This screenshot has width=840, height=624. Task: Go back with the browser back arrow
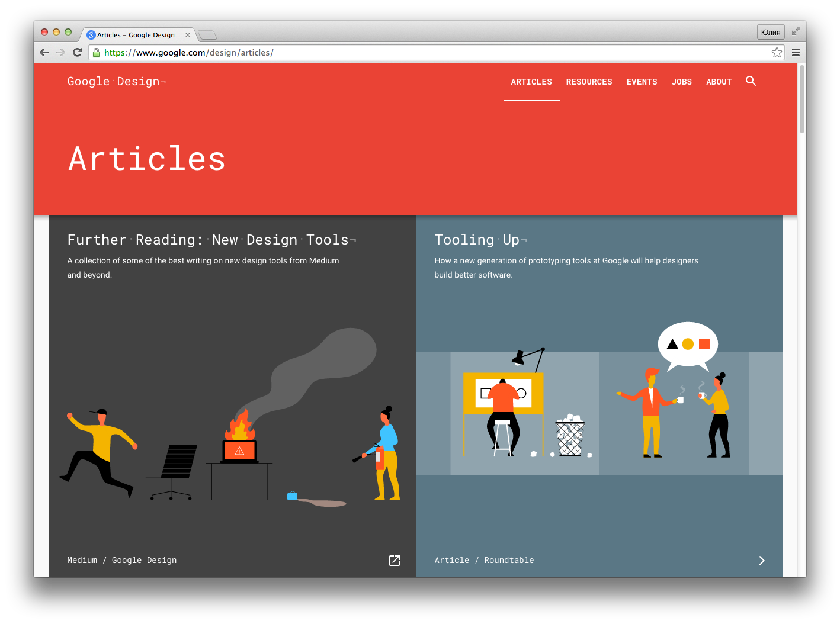[x=44, y=52]
